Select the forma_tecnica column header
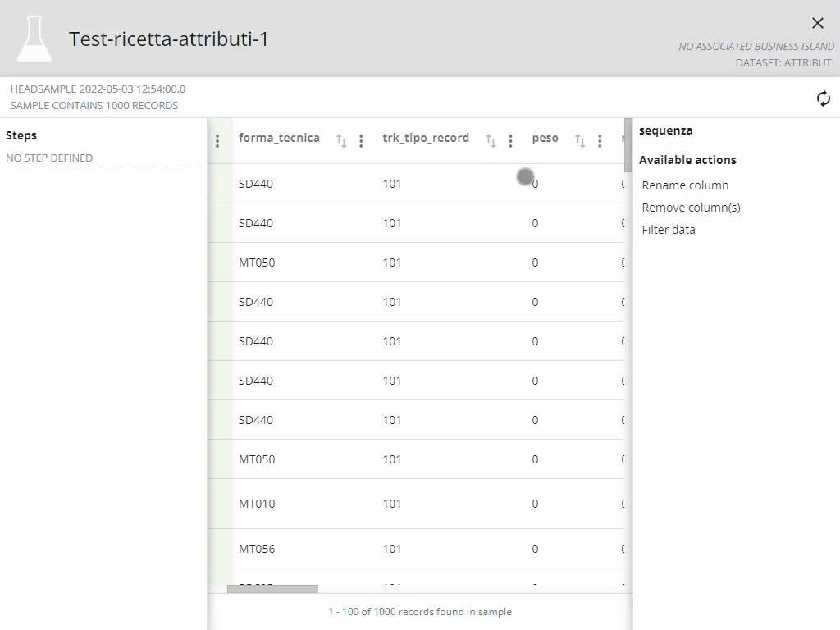Image resolution: width=840 pixels, height=630 pixels. (279, 138)
